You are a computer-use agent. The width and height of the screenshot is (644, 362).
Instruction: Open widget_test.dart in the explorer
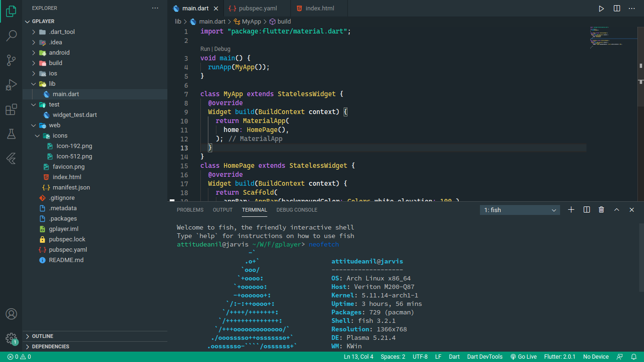[95, 115]
